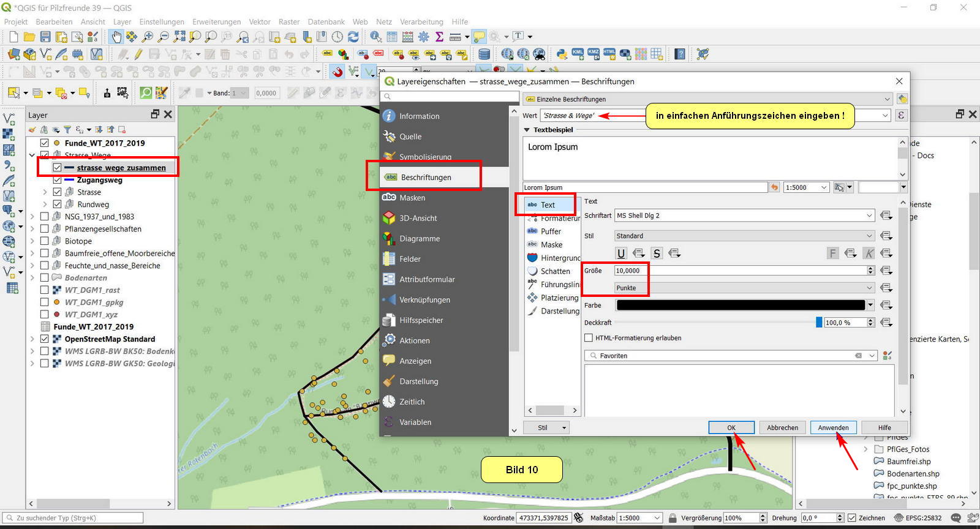
Task: Open the Vektor menu
Action: click(259, 21)
